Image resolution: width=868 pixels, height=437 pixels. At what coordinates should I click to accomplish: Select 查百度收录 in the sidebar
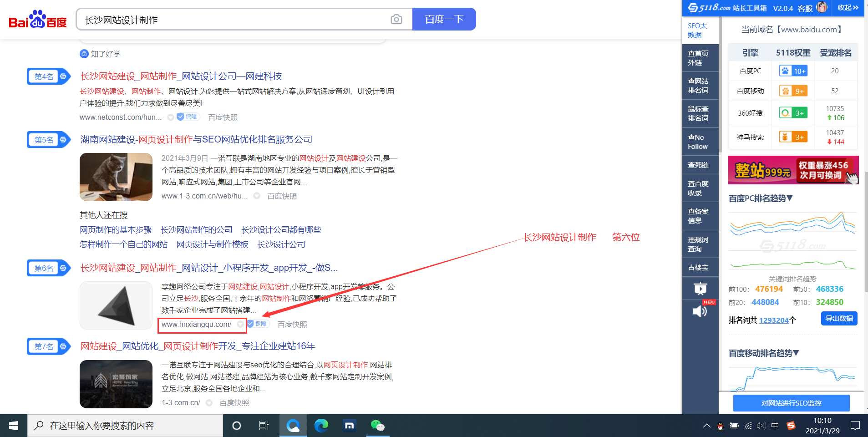(x=700, y=188)
